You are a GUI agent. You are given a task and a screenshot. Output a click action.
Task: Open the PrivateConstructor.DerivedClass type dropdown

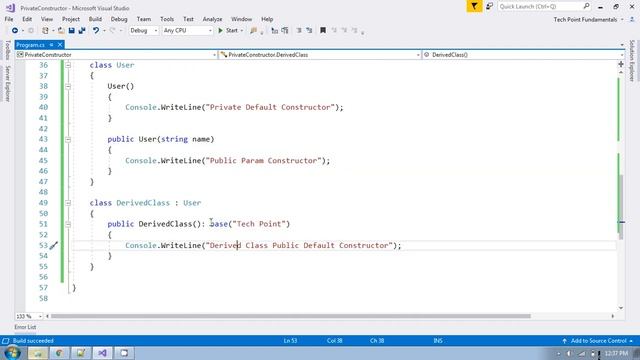[320, 55]
